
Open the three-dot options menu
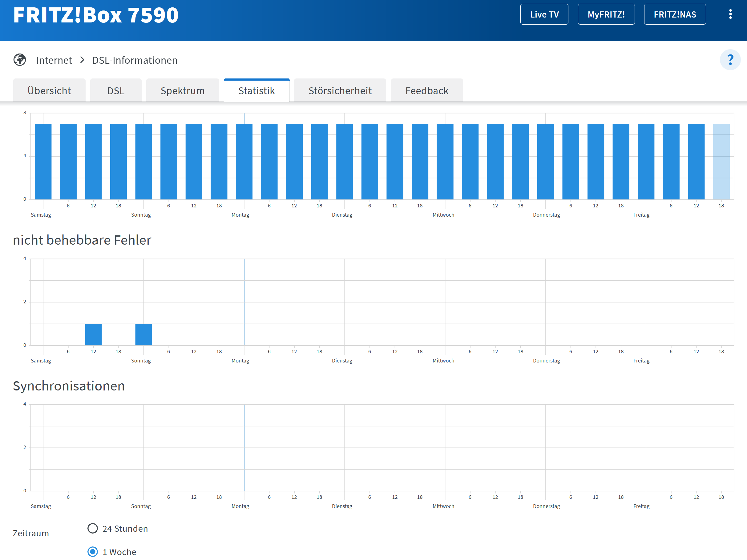point(730,14)
